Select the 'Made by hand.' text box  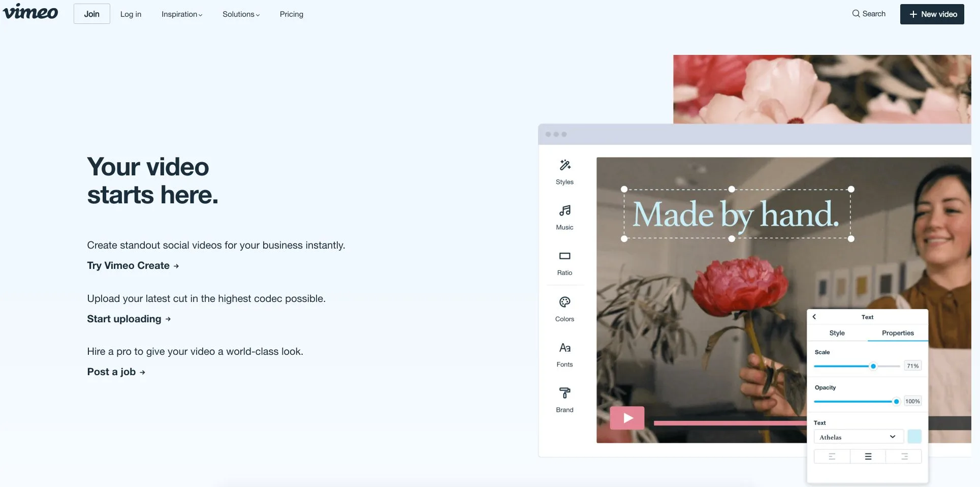click(738, 214)
